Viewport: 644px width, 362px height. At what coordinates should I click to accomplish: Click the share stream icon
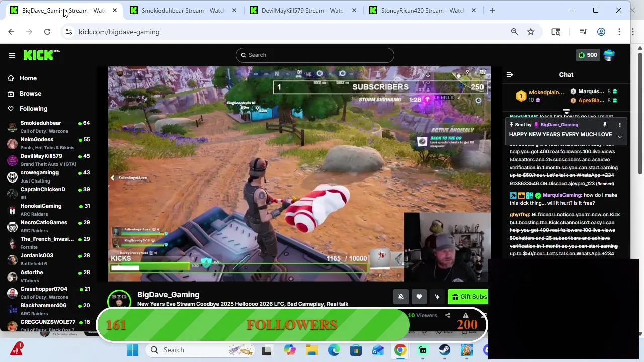[448, 315]
